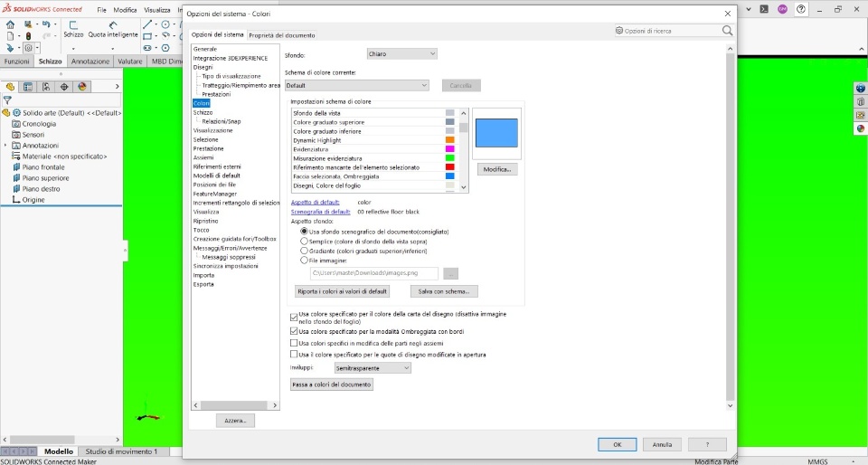Viewport: 868px width, 465px height.
Task: Open the DisplayManager color ball tab
Action: [x=82, y=86]
